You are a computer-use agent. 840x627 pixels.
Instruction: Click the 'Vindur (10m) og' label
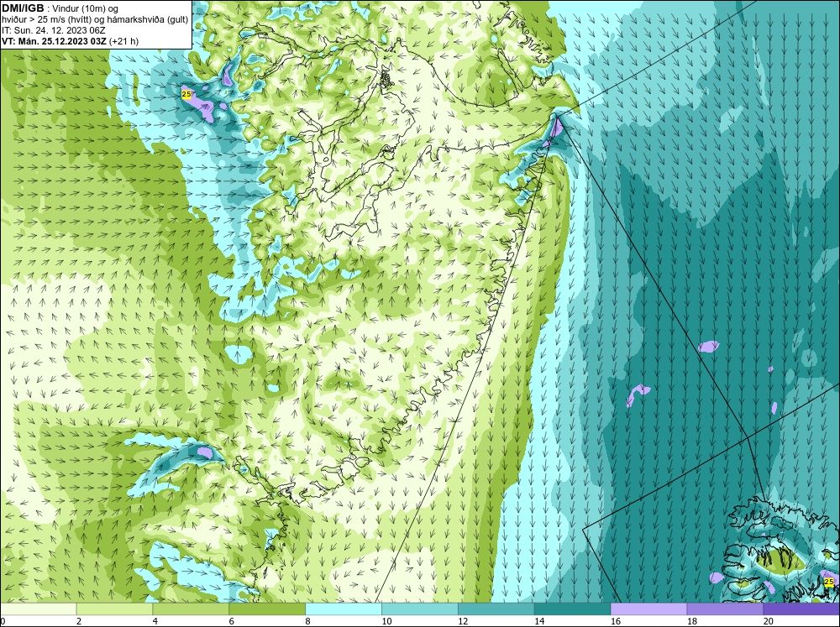[87, 9]
